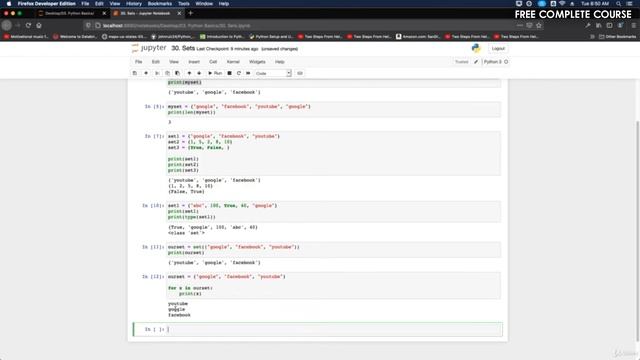Go to the browser home page icon
Image resolution: width=640 pixels, height=360 pixels.
[x=39, y=25]
